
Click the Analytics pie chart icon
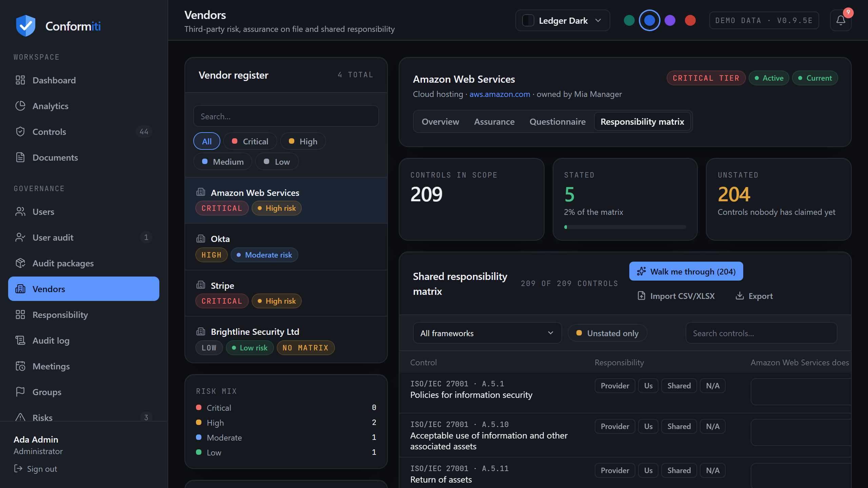tap(20, 106)
